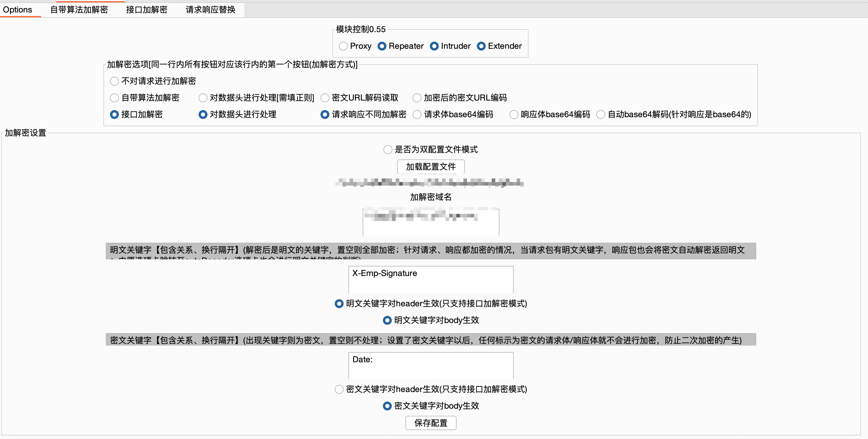Toggle the Extender module radio button
This screenshot has width=868, height=439.
(x=481, y=46)
